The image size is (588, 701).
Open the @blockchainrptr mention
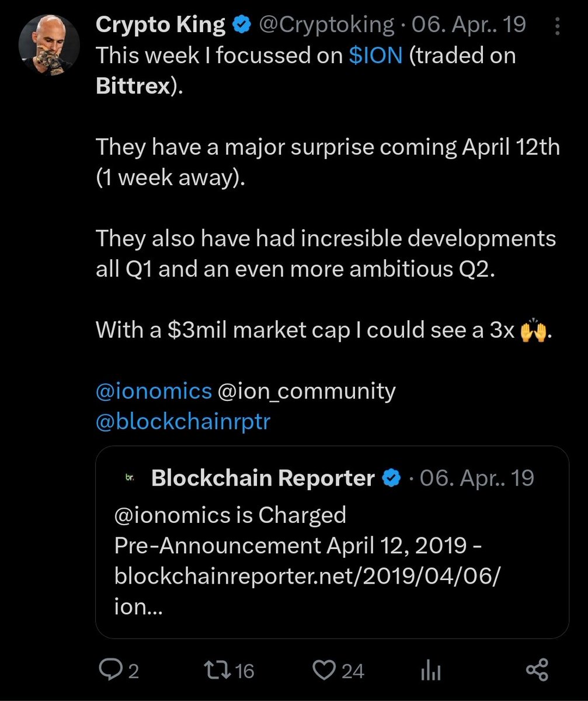coord(183,421)
